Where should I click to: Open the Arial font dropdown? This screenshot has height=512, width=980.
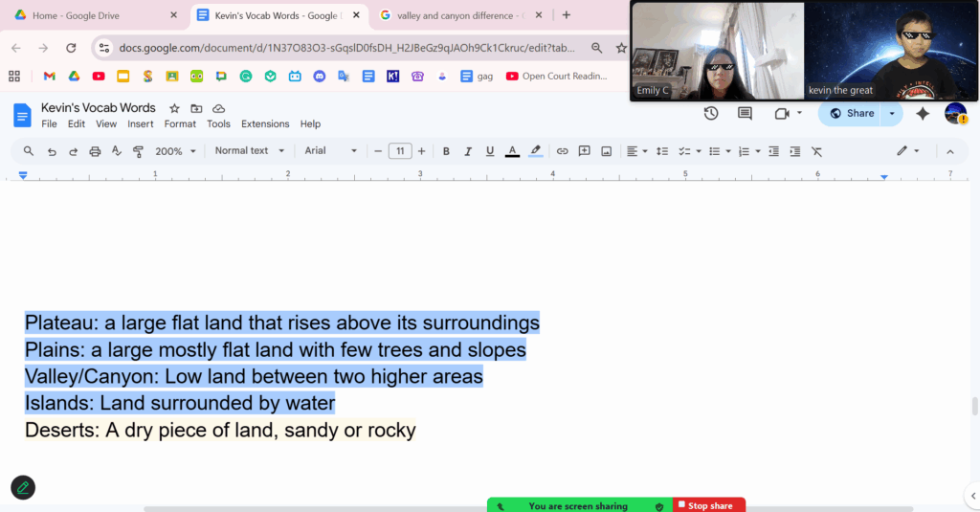(330, 151)
